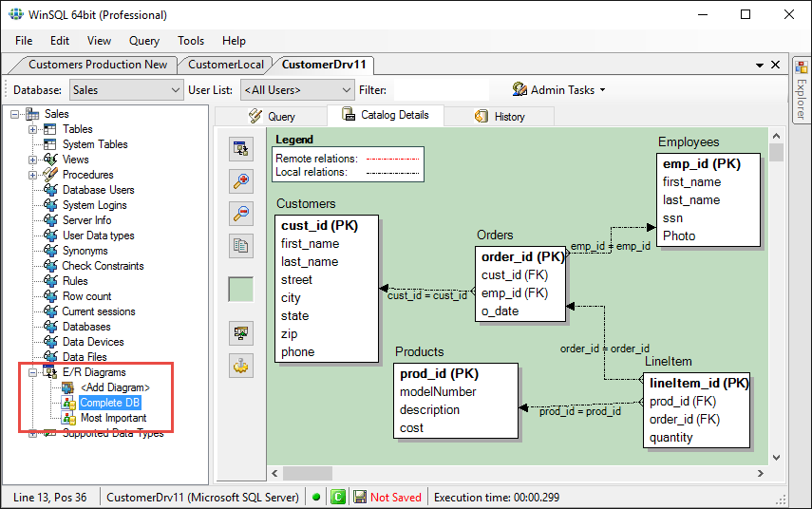812x509 pixels.
Task: Switch to the History tab
Action: pyautogui.click(x=500, y=117)
